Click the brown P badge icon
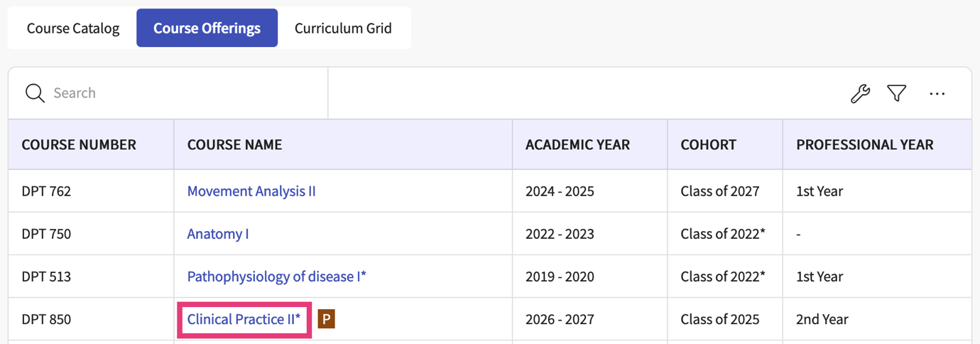The height and width of the screenshot is (344, 980). click(326, 319)
